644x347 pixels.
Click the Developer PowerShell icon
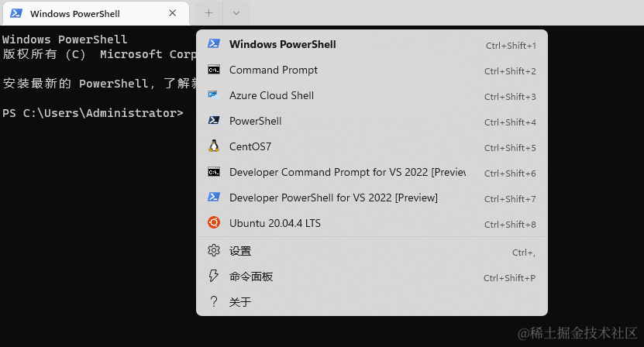pos(214,197)
